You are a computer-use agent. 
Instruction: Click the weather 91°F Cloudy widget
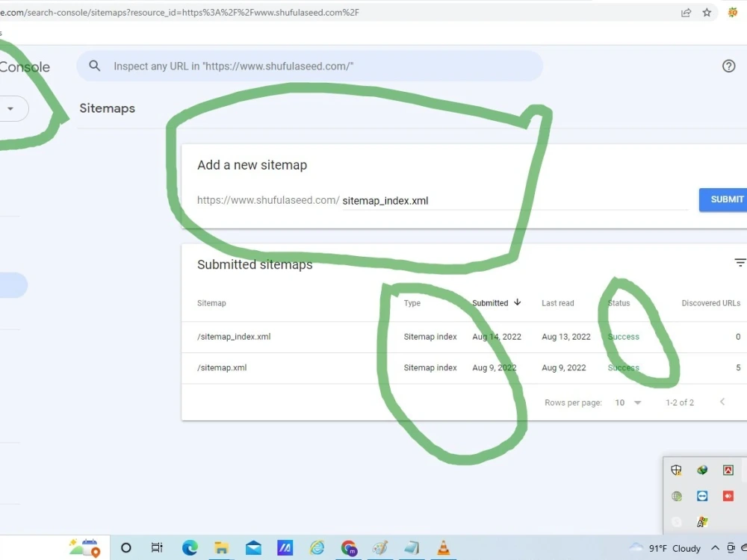pyautogui.click(x=665, y=548)
